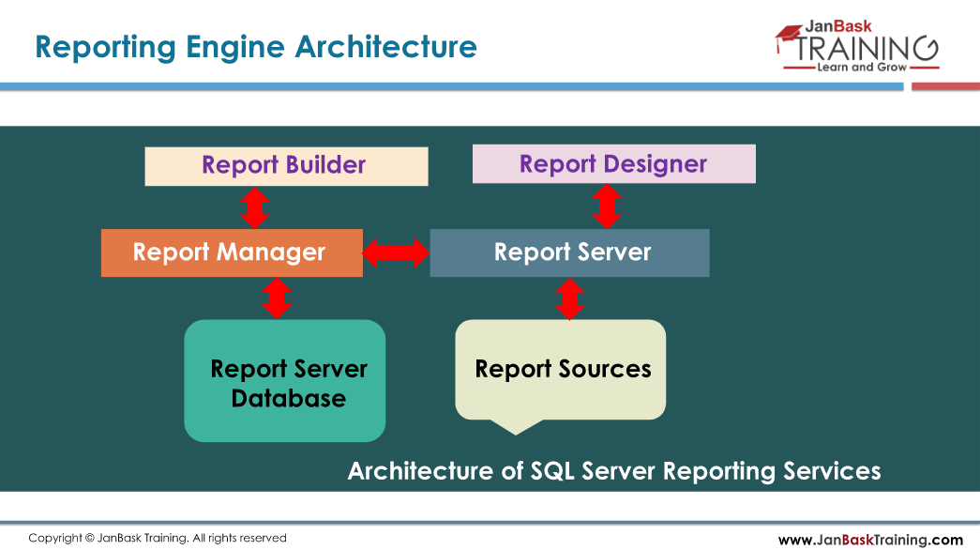Viewport: 980px width, 550px height.
Task: Click the red accent square in the header bar
Action: click(947, 87)
